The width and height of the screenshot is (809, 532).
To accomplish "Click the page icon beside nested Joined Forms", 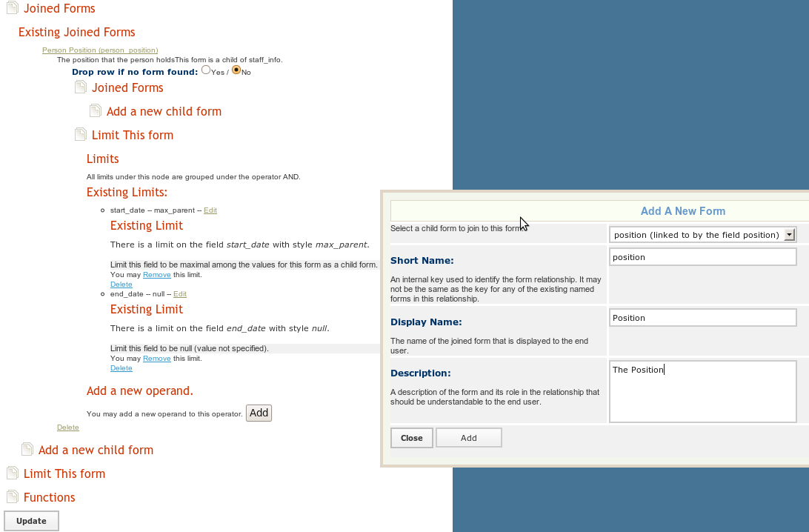I will click(81, 87).
